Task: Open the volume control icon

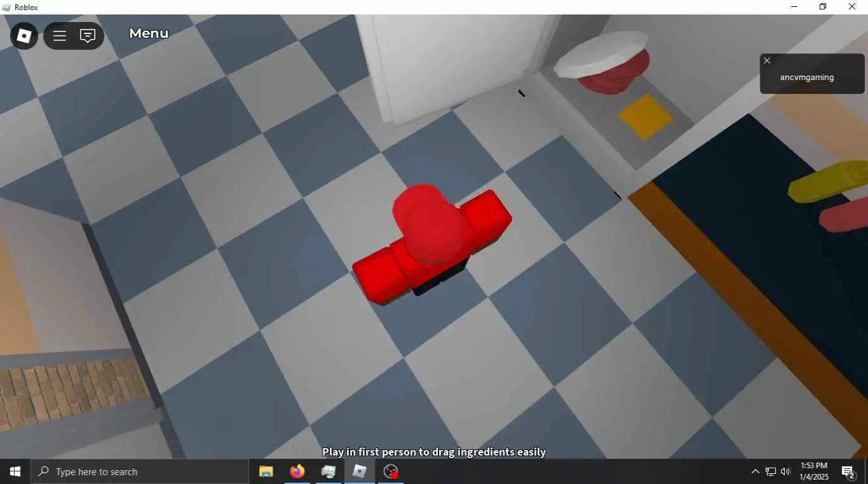Action: click(785, 471)
